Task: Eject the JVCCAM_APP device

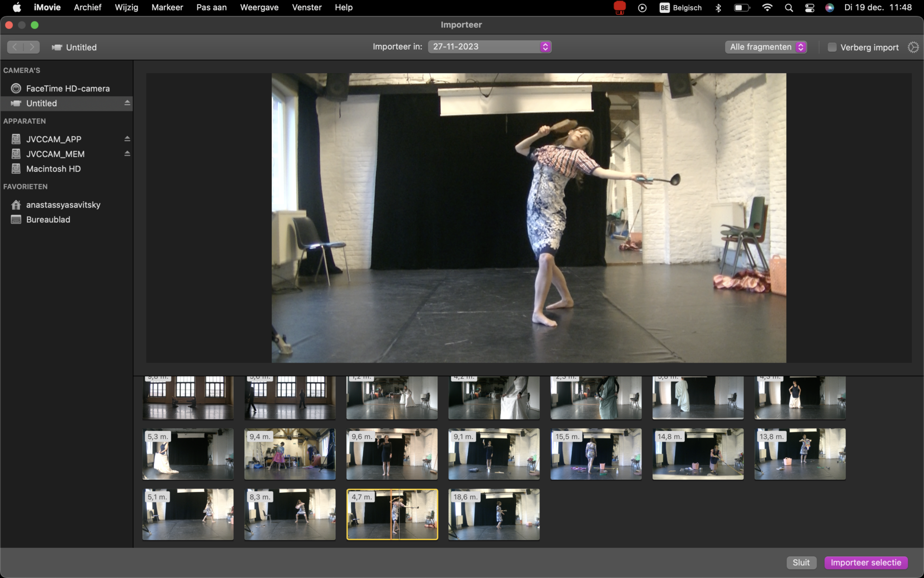Action: click(127, 139)
